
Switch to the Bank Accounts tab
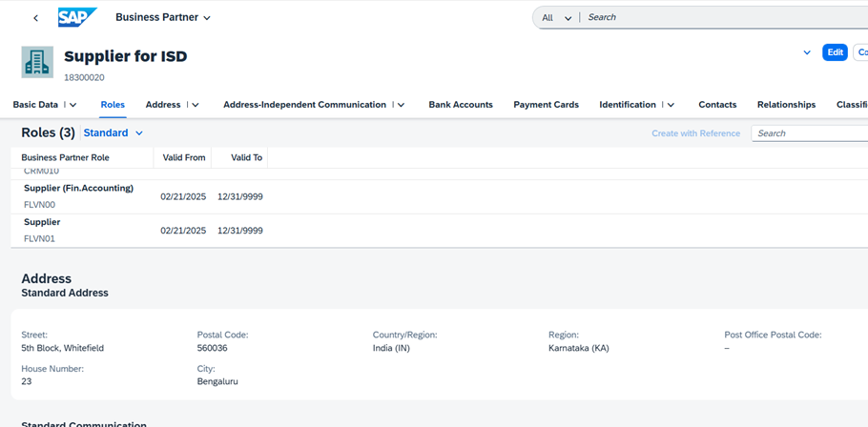(461, 105)
